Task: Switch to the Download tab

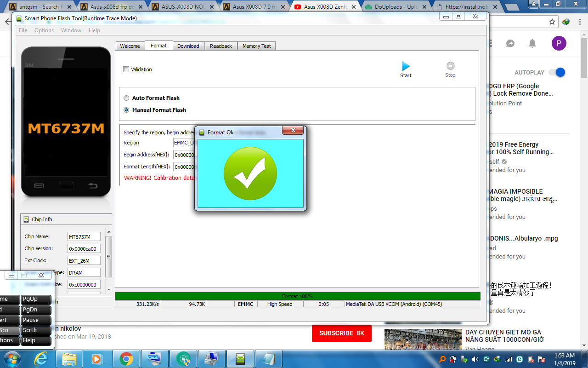Action: [x=188, y=46]
